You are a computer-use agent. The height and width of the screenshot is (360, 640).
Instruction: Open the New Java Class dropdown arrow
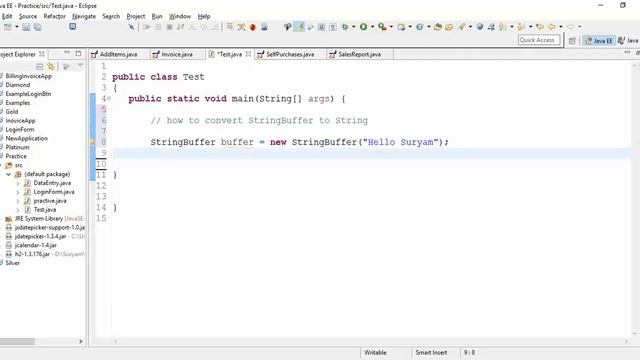[429, 27]
